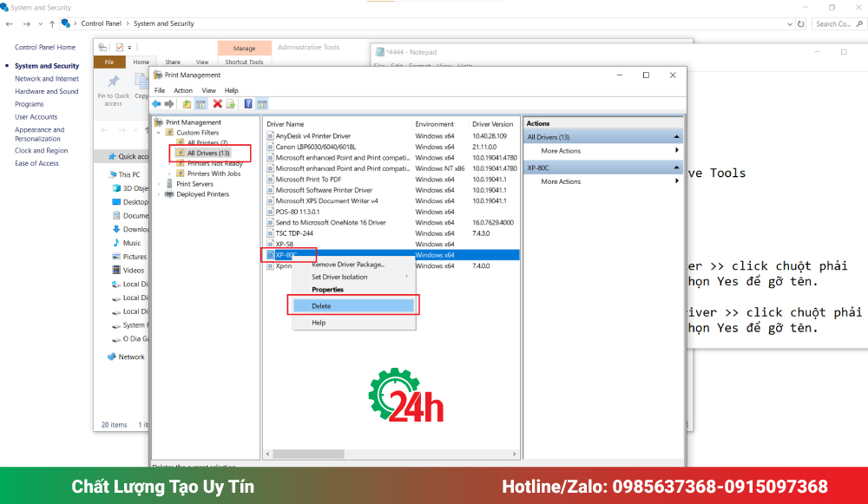The image size is (868, 504).
Task: Click the red X Delete toolbar icon
Action: tap(218, 104)
